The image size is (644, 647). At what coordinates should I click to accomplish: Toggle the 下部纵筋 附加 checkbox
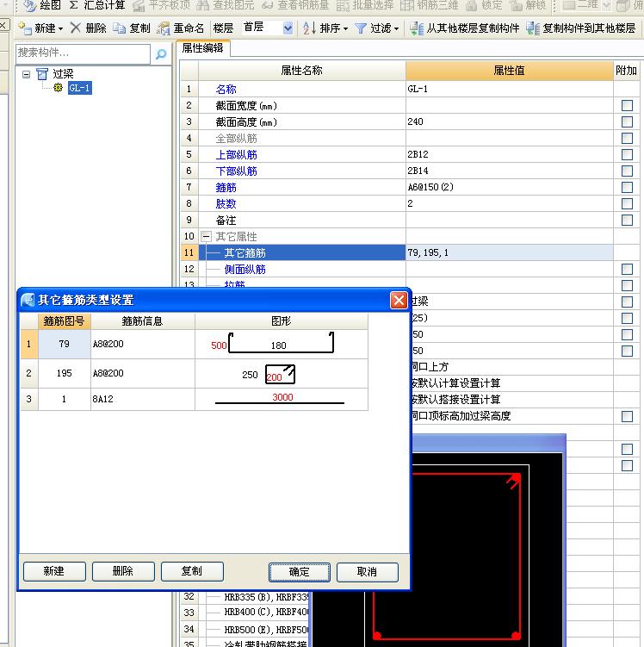pyautogui.click(x=627, y=171)
